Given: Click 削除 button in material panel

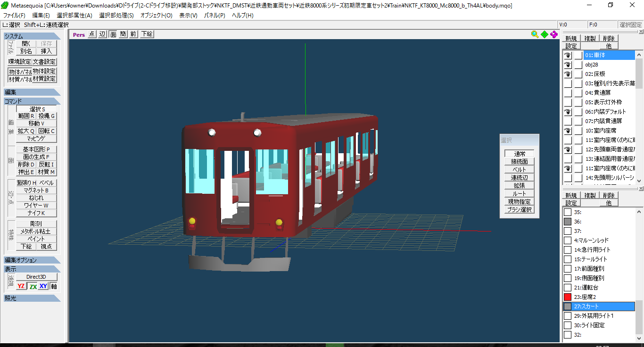Looking at the screenshot, I should coord(609,196).
